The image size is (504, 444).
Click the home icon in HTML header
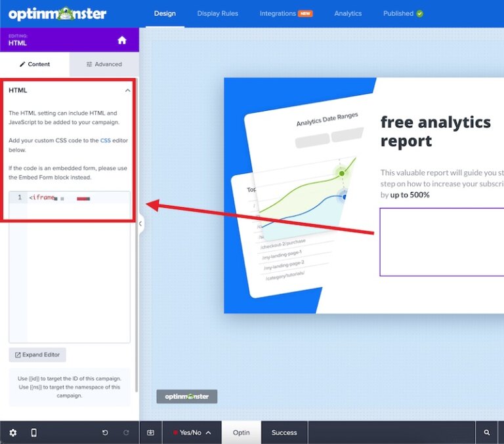point(122,40)
